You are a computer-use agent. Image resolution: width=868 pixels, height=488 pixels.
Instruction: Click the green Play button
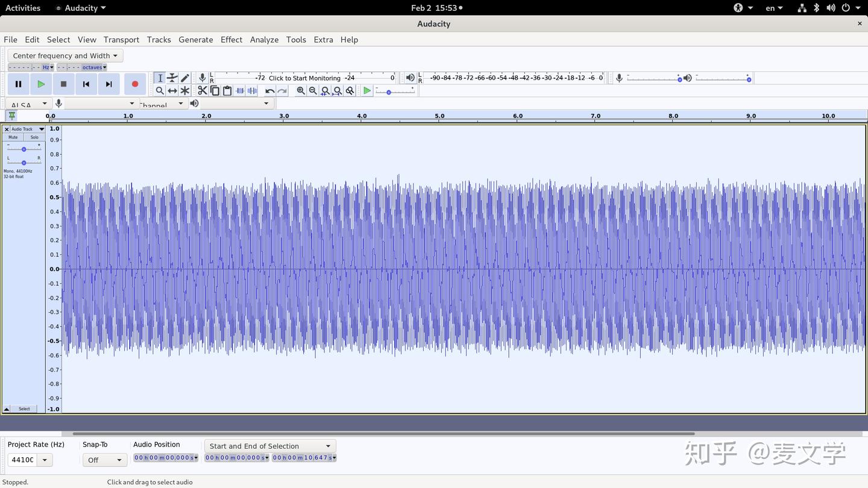point(41,84)
